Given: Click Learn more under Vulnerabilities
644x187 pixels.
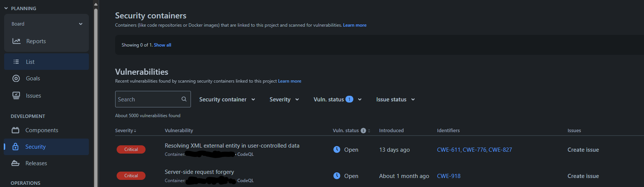Looking at the screenshot, I should (x=290, y=81).
